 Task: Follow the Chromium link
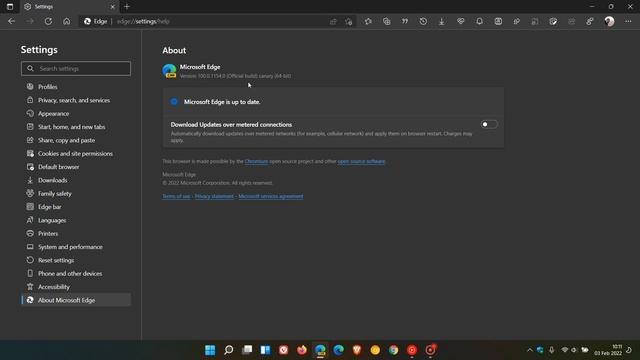click(256, 161)
